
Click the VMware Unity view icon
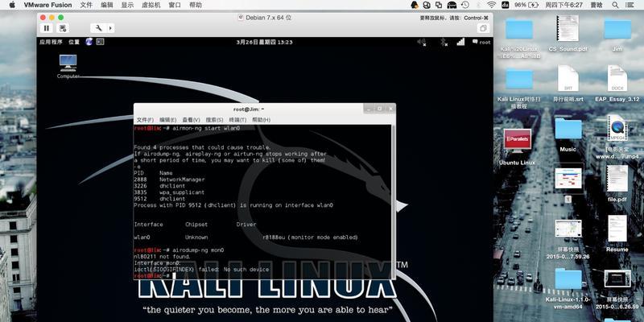(x=483, y=28)
